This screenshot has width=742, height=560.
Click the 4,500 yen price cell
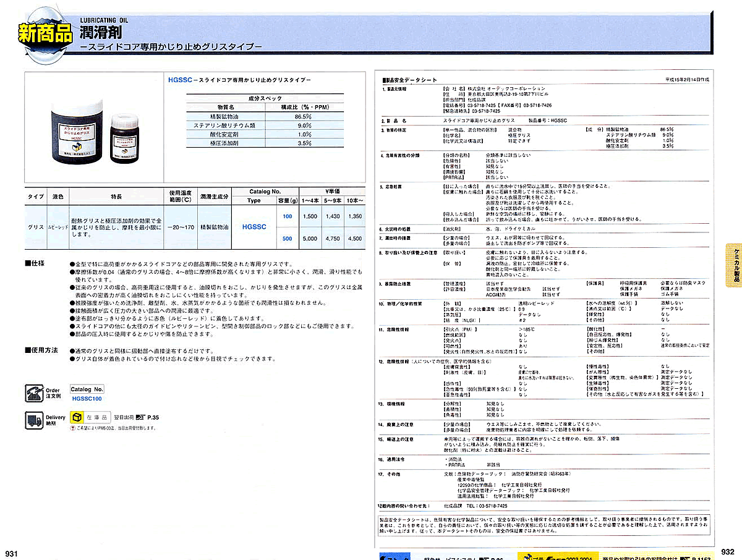[356, 239]
